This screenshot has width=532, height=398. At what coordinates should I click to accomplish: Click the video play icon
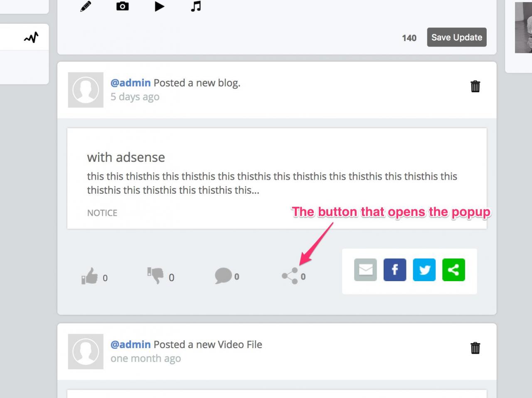pyautogui.click(x=159, y=7)
